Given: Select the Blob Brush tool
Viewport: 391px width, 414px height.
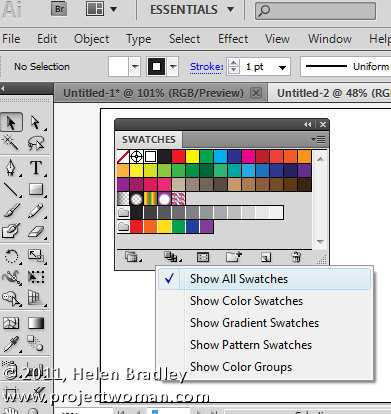Looking at the screenshot, I should click(11, 231).
